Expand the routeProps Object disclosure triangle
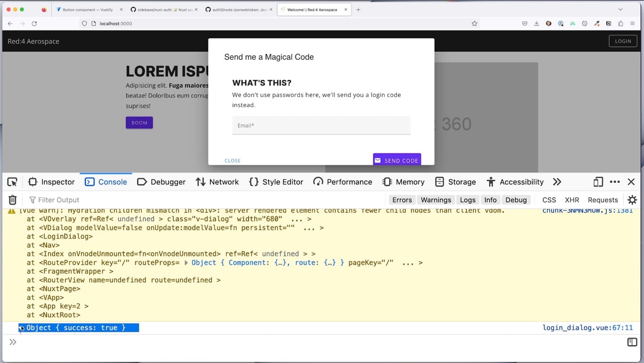The width and height of the screenshot is (644, 363). 186,262
